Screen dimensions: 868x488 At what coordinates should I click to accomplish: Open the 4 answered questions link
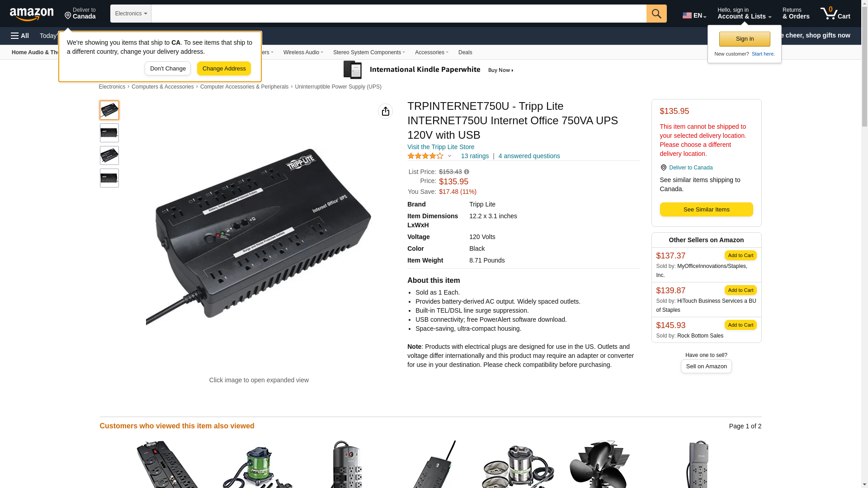pos(529,156)
